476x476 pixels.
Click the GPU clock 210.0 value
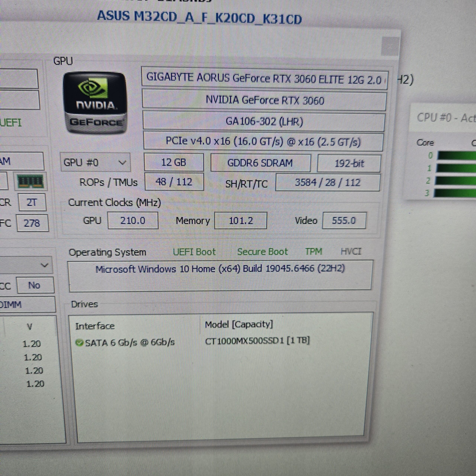[133, 221]
